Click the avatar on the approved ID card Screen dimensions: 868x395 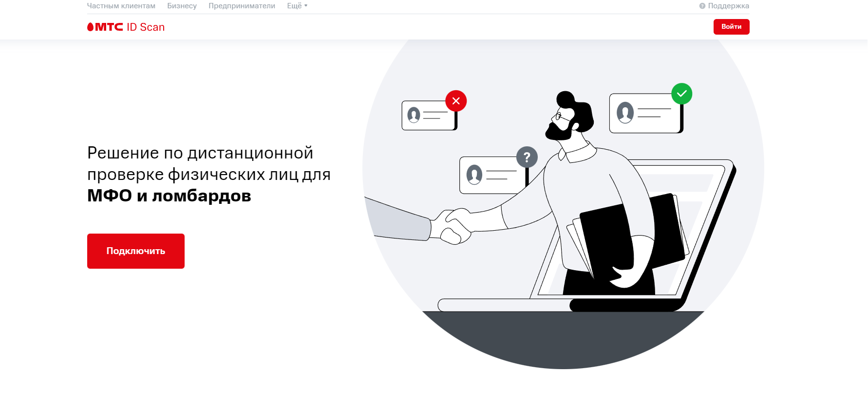click(625, 113)
